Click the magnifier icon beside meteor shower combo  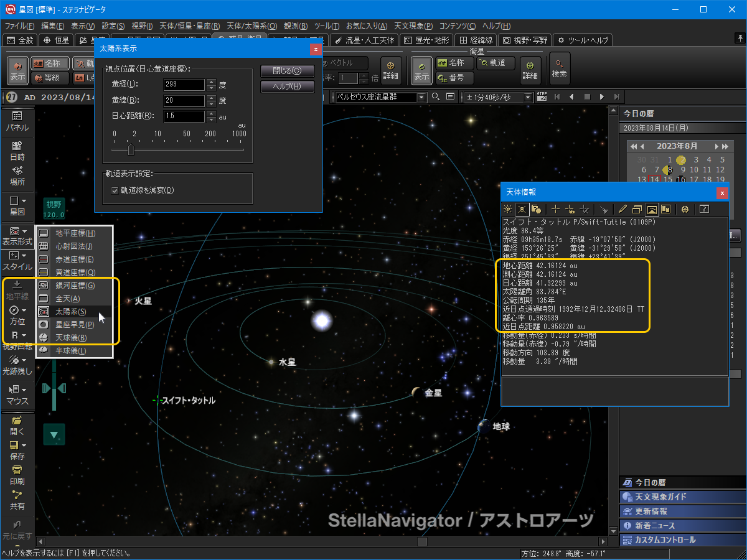[x=436, y=97]
